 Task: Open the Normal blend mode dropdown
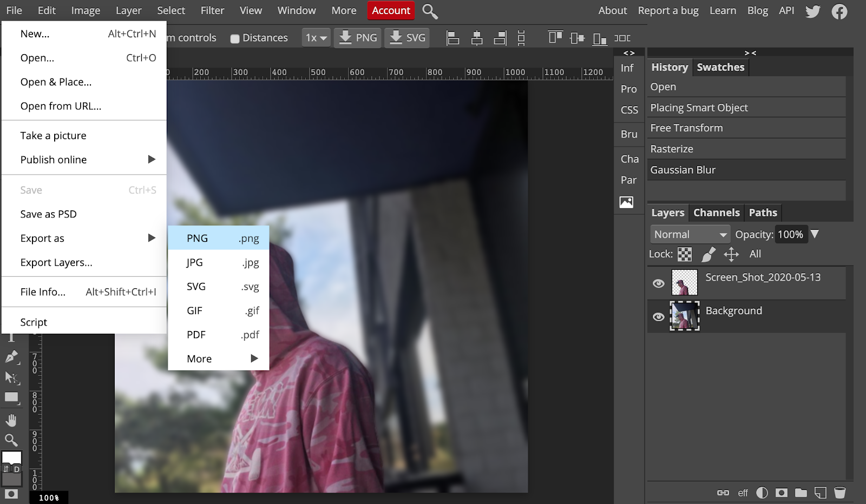click(690, 234)
